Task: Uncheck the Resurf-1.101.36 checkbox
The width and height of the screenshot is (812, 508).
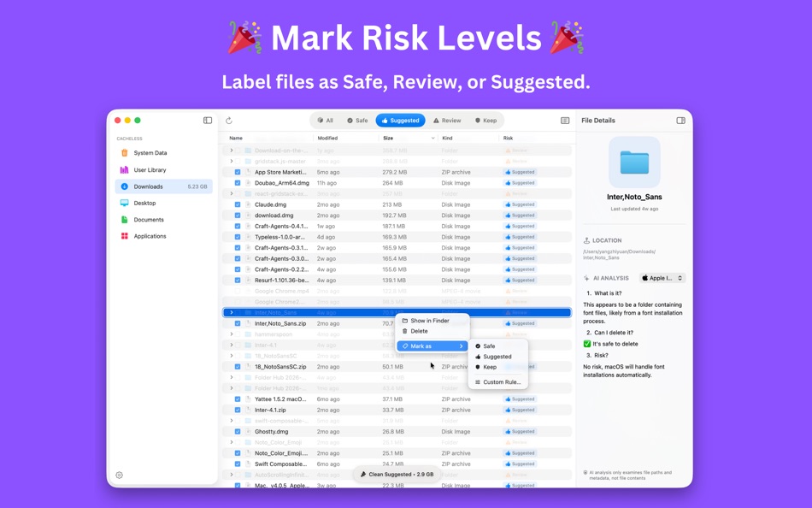Action: click(238, 281)
